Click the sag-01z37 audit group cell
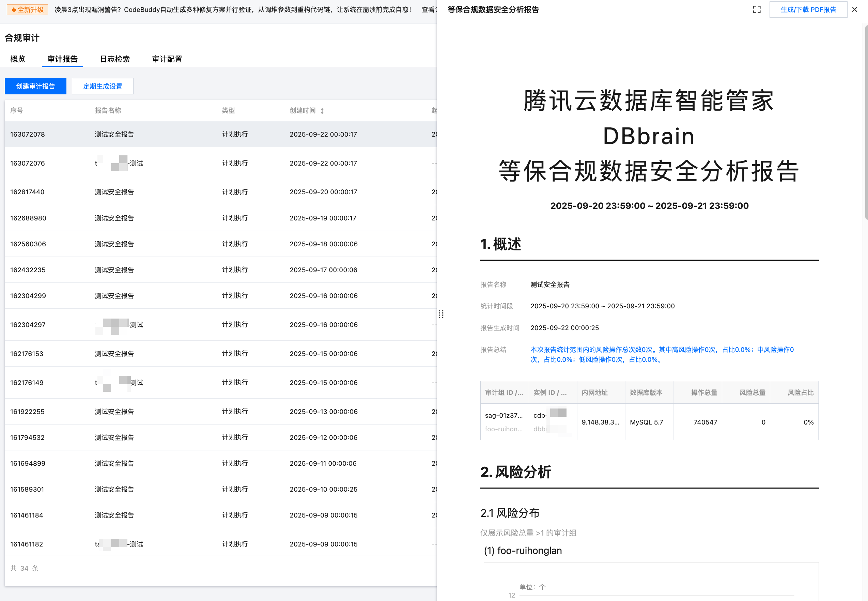Screen dimensions: 868x601 tap(503, 416)
